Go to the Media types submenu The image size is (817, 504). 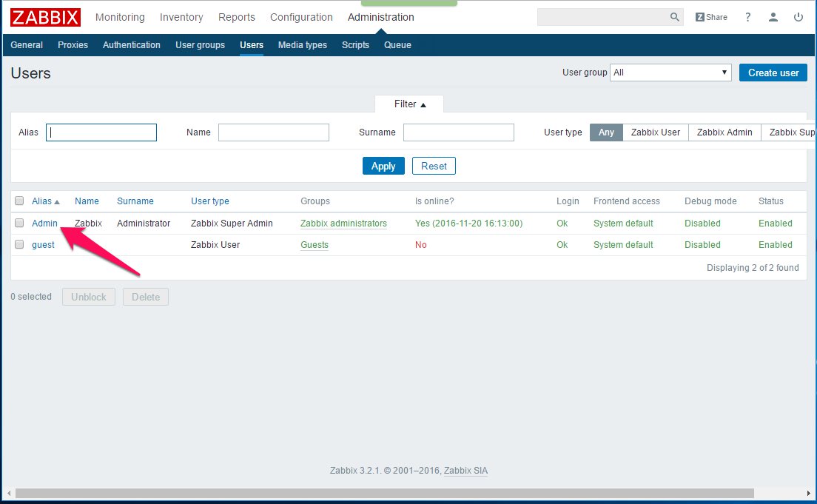tap(303, 45)
